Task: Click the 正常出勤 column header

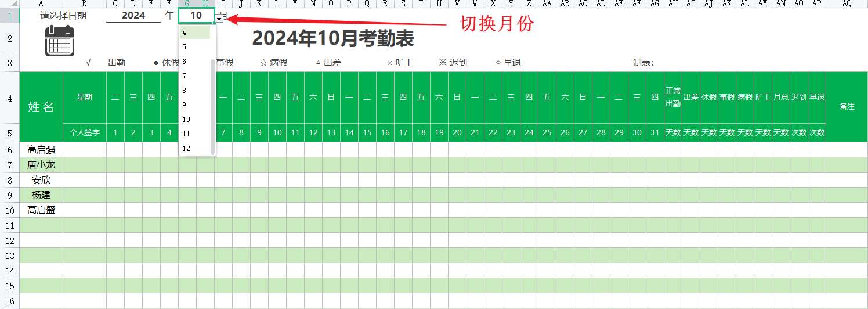Action: (672, 98)
